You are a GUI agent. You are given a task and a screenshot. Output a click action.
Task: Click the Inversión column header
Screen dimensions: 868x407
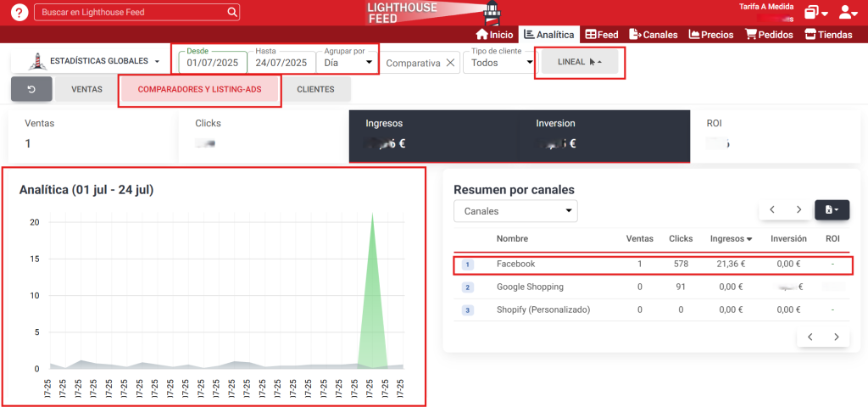pyautogui.click(x=788, y=238)
